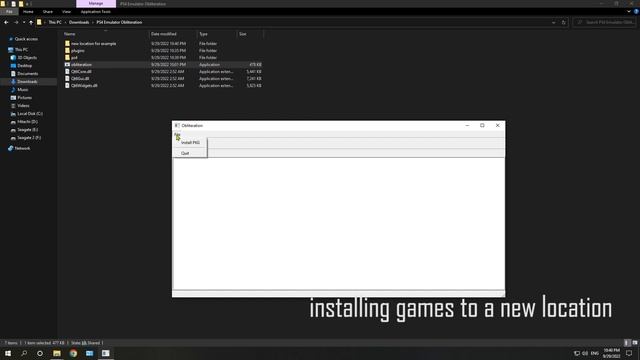Switch Explorer to Details view icon

pyautogui.click(x=627, y=343)
